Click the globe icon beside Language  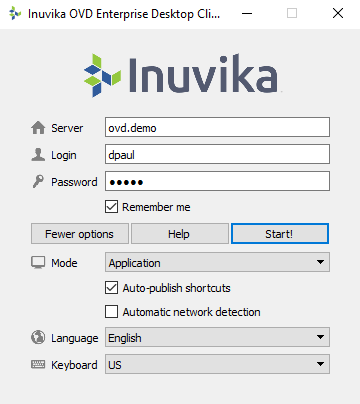(x=38, y=337)
